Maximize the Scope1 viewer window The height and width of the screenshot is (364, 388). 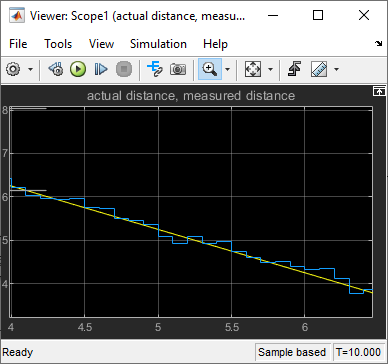(x=318, y=15)
